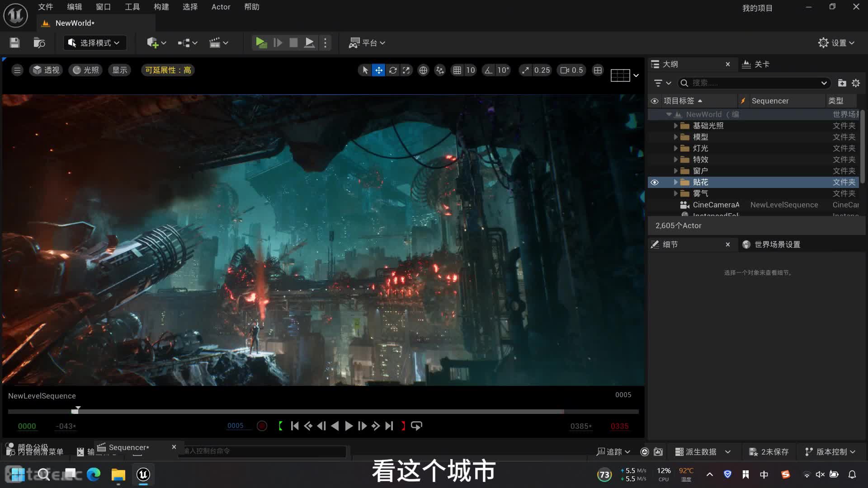Open the 选择模式 mode dropdown
868x488 pixels.
(94, 43)
